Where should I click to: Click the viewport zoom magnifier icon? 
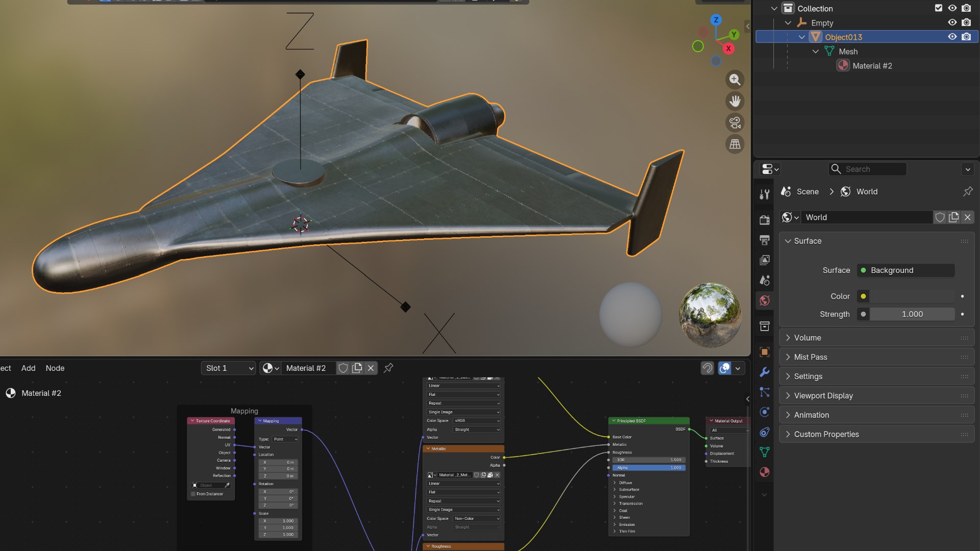(x=735, y=80)
